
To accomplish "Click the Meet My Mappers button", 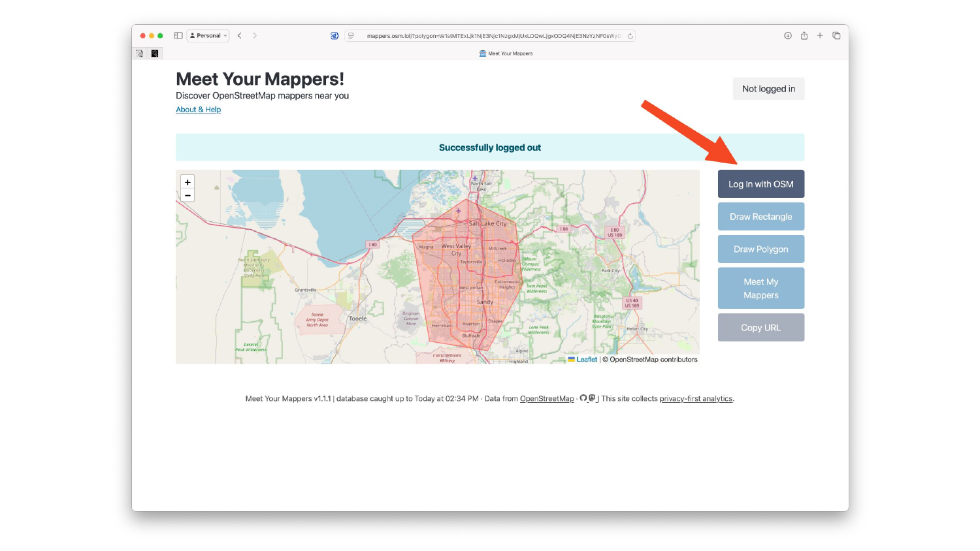I will pyautogui.click(x=761, y=289).
